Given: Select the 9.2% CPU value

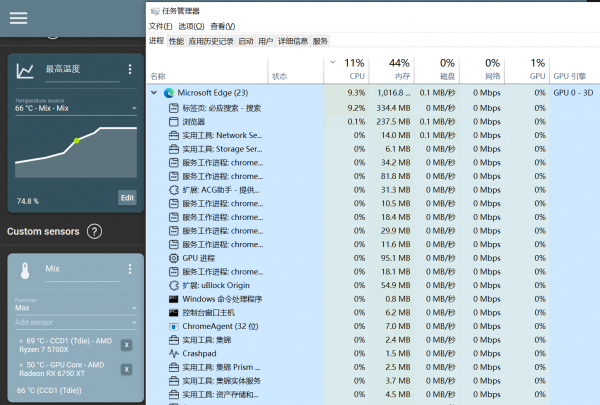Looking at the screenshot, I should point(356,108).
